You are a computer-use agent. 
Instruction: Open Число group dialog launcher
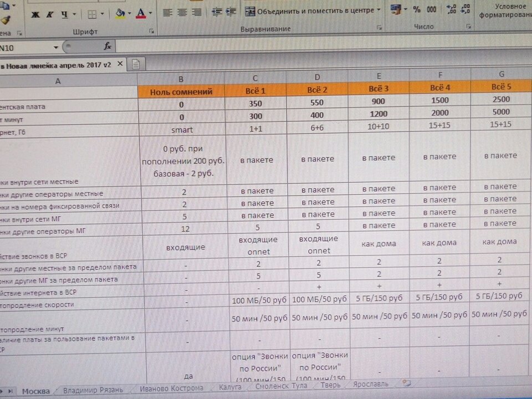coord(469,26)
